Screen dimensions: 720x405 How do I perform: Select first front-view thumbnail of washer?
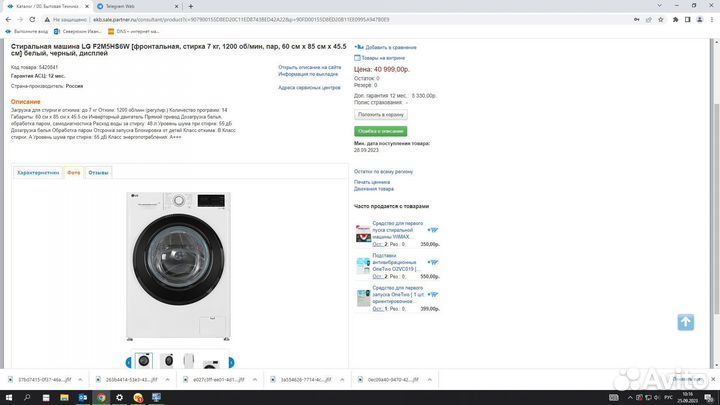144,361
